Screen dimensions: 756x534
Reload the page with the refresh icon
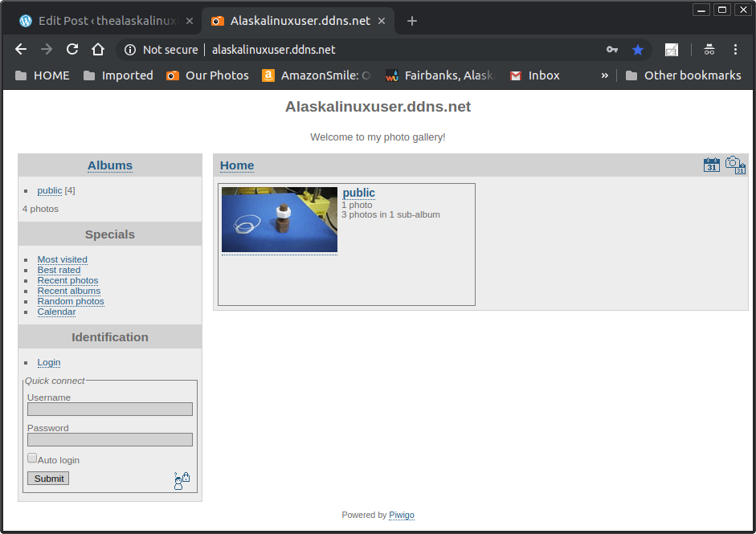click(x=72, y=50)
